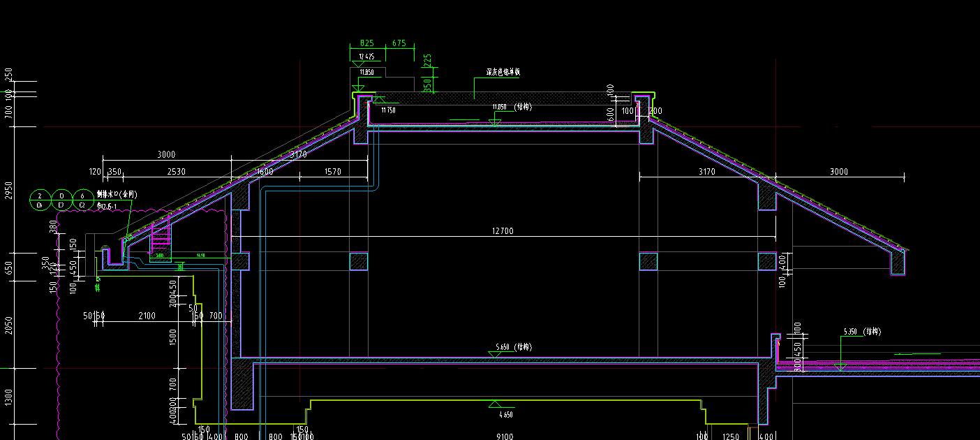
Task: Select the 2530 dimension text
Action: coord(176,172)
